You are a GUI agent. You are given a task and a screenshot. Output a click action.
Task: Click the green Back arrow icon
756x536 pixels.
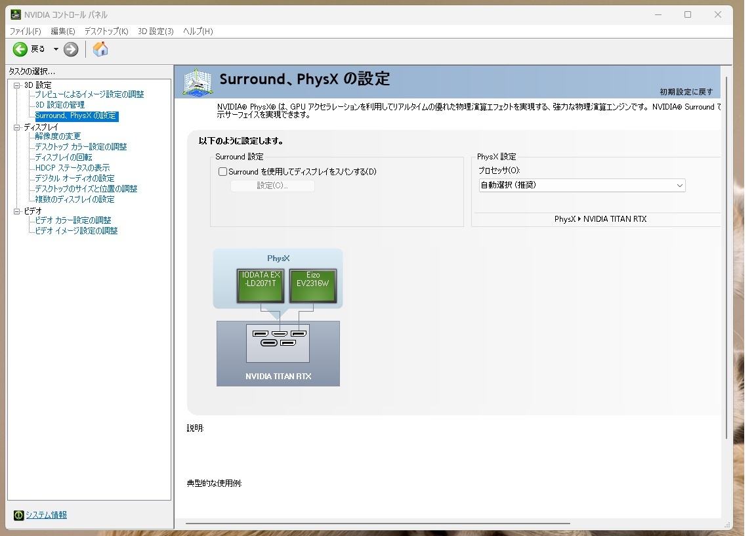(20, 49)
